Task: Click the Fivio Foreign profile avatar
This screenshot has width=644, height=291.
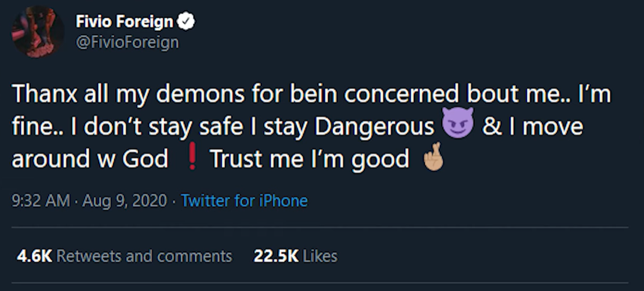Action: pos(38,32)
